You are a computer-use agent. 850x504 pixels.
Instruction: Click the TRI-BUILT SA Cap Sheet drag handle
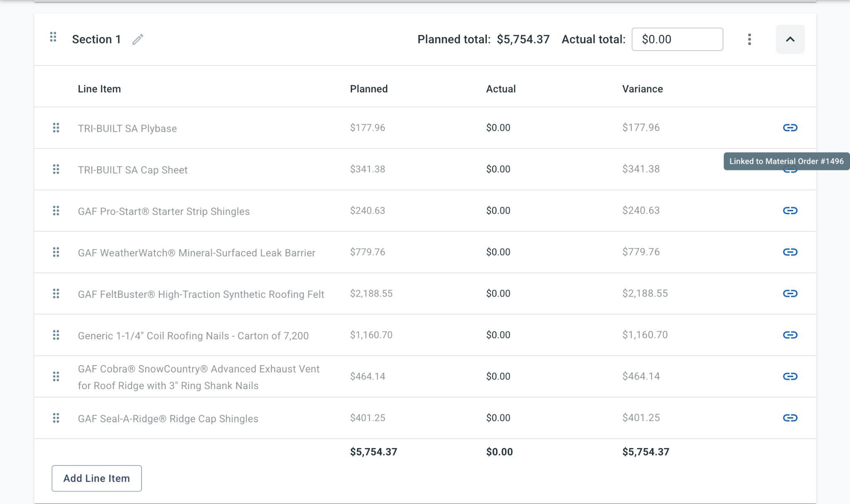click(56, 169)
